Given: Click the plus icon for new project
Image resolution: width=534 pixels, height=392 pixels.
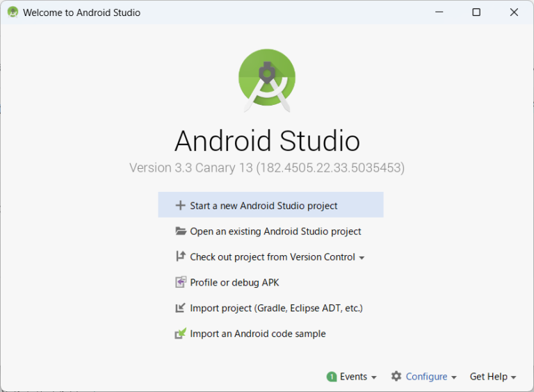Looking at the screenshot, I should coord(180,206).
